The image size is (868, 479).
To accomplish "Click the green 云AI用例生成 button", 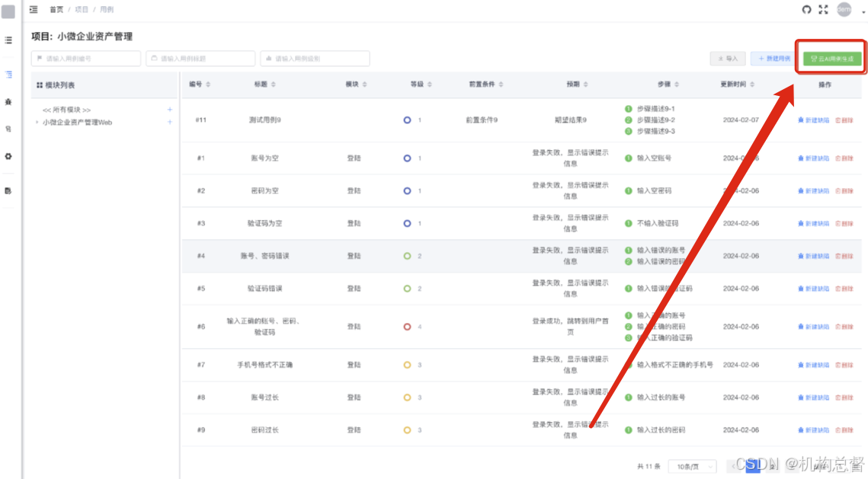I will [832, 58].
